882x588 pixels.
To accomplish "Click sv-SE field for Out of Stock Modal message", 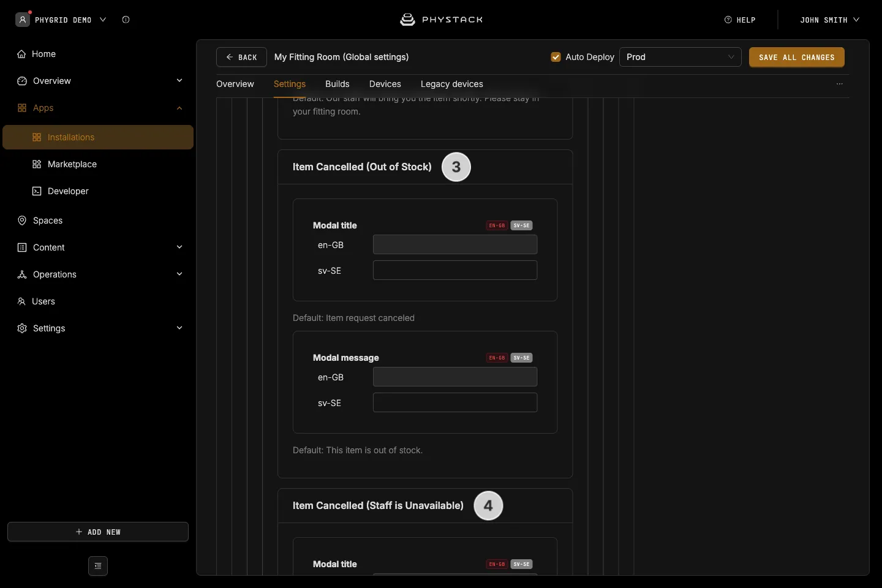I will (x=455, y=402).
